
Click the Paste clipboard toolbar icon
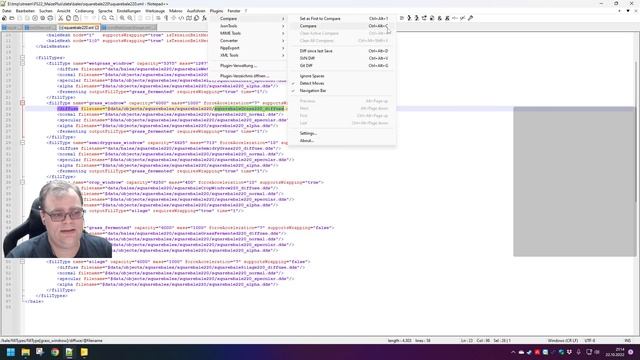click(x=76, y=18)
